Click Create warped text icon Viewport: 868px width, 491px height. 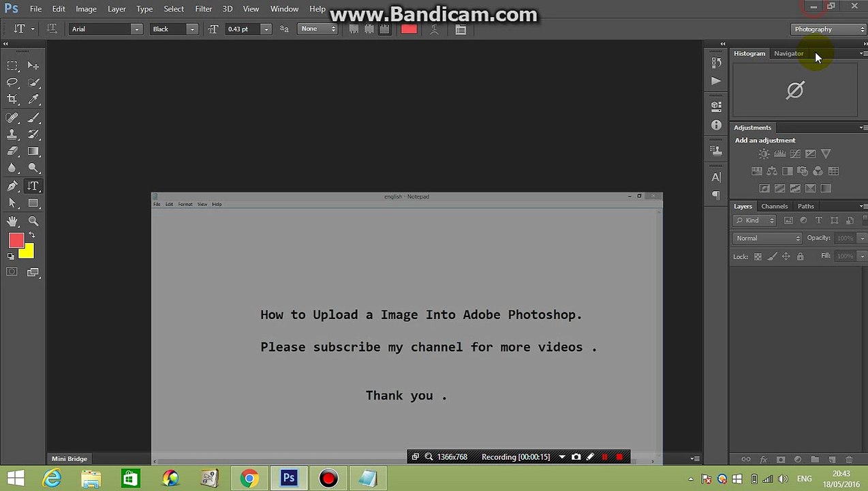pyautogui.click(x=434, y=29)
